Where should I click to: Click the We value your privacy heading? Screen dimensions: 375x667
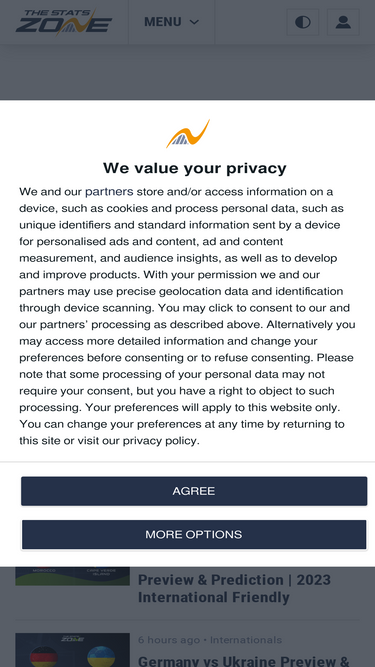click(x=195, y=168)
